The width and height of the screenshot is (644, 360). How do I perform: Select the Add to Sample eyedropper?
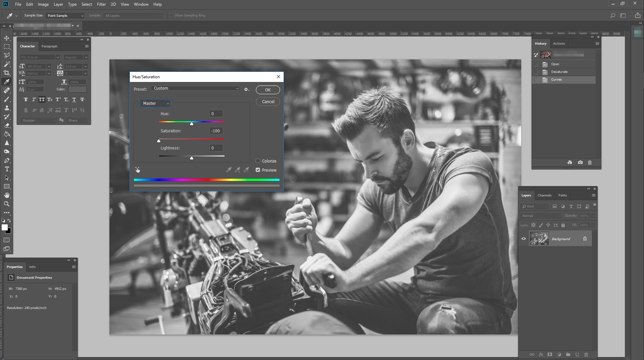click(x=238, y=170)
